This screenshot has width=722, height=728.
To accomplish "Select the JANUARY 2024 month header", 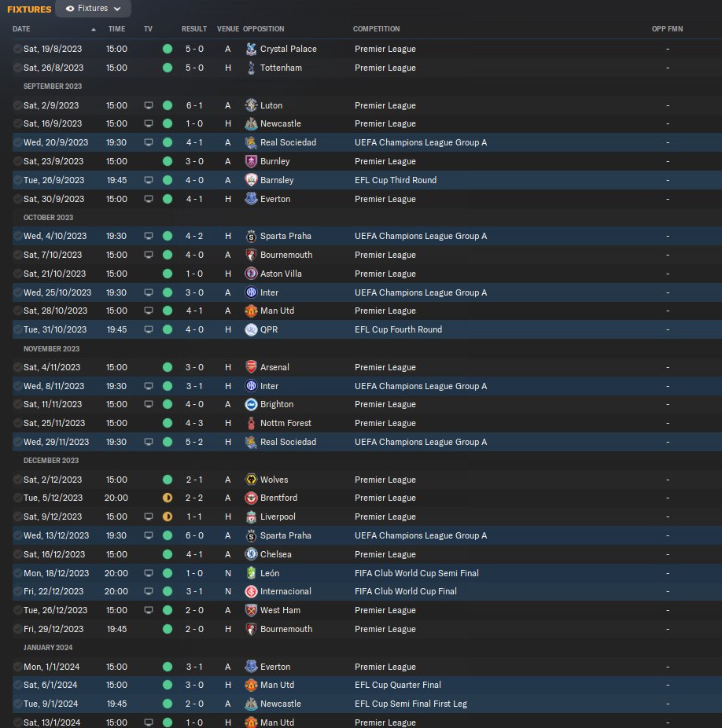I will point(48,648).
